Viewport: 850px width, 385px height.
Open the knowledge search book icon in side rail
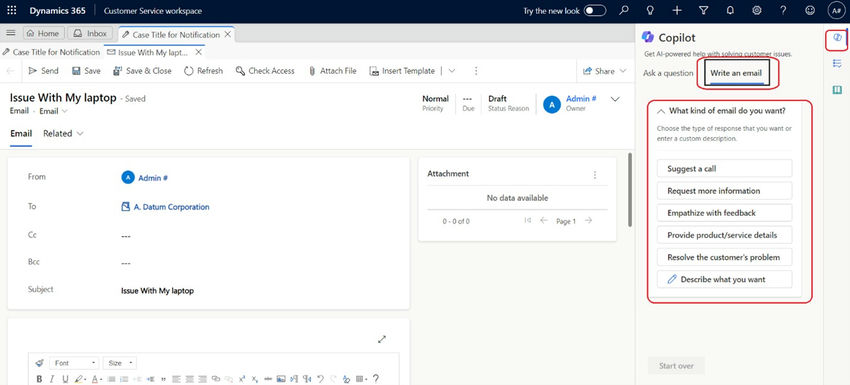pos(837,89)
